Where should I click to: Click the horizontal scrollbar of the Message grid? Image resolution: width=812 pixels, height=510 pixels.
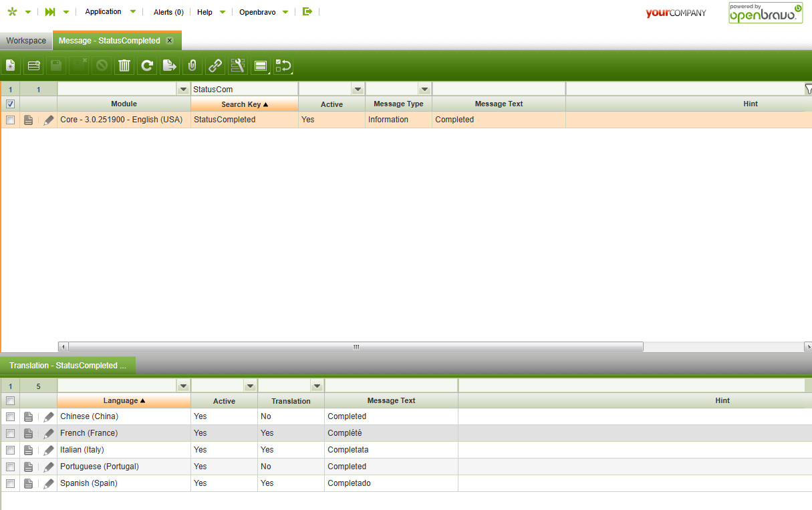(356, 347)
